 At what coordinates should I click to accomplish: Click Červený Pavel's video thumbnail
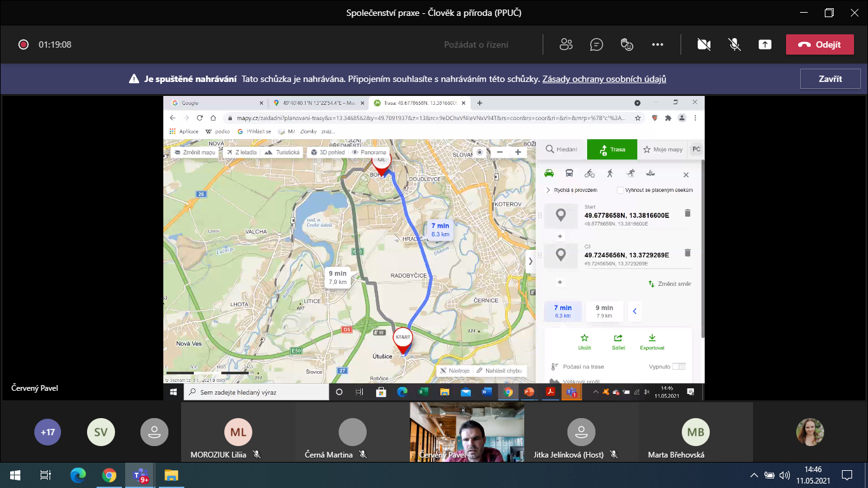467,431
